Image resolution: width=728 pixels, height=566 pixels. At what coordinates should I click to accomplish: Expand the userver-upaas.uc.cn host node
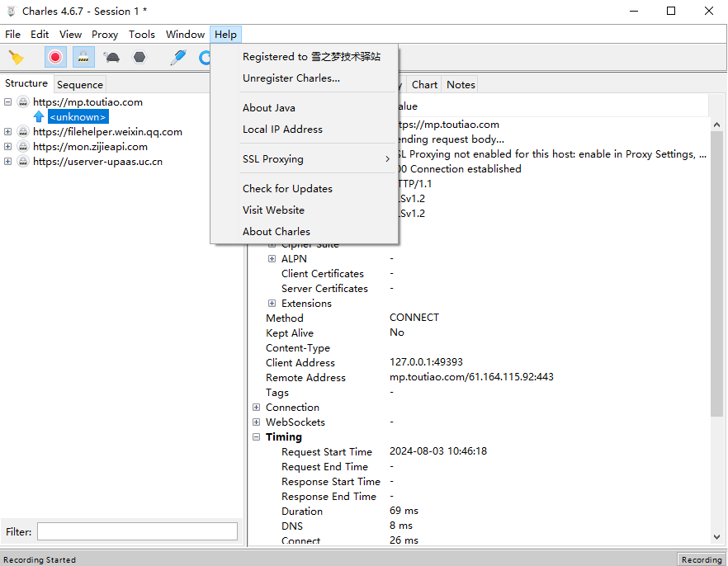(x=8, y=162)
